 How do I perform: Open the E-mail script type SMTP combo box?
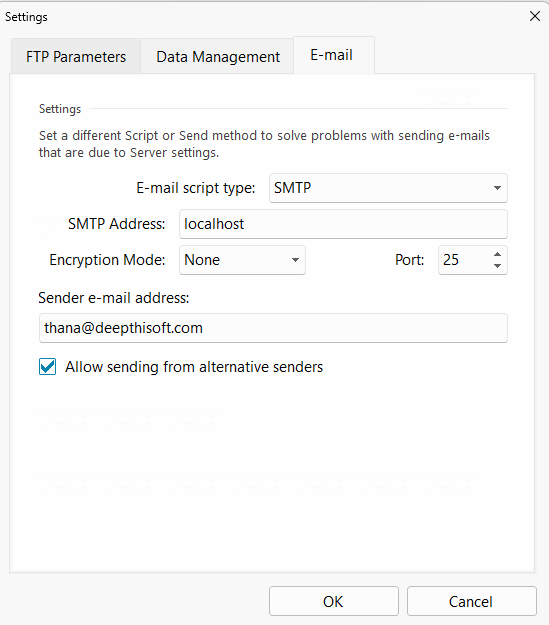(388, 188)
